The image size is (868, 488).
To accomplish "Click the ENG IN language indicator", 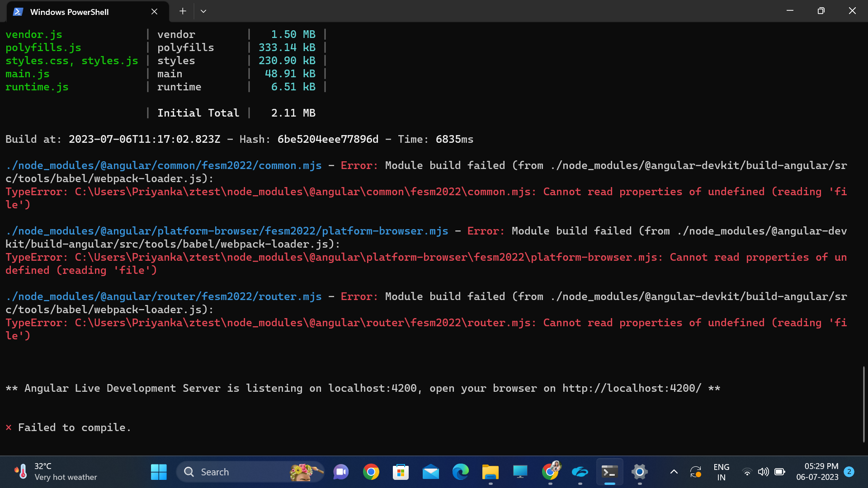I will tap(722, 472).
